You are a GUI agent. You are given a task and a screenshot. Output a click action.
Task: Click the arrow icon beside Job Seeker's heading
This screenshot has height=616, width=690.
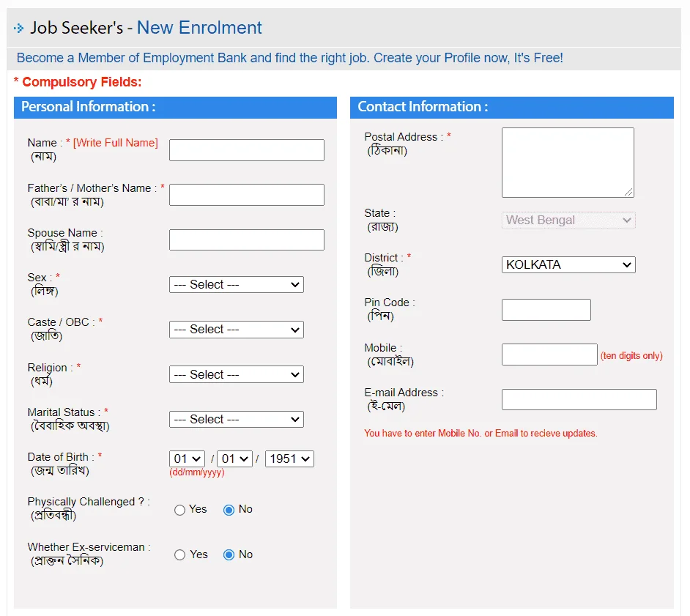coord(18,27)
